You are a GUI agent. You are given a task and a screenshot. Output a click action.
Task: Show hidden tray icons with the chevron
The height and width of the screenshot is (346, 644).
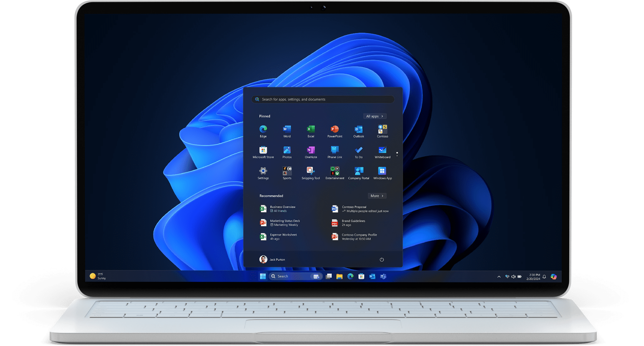click(499, 276)
